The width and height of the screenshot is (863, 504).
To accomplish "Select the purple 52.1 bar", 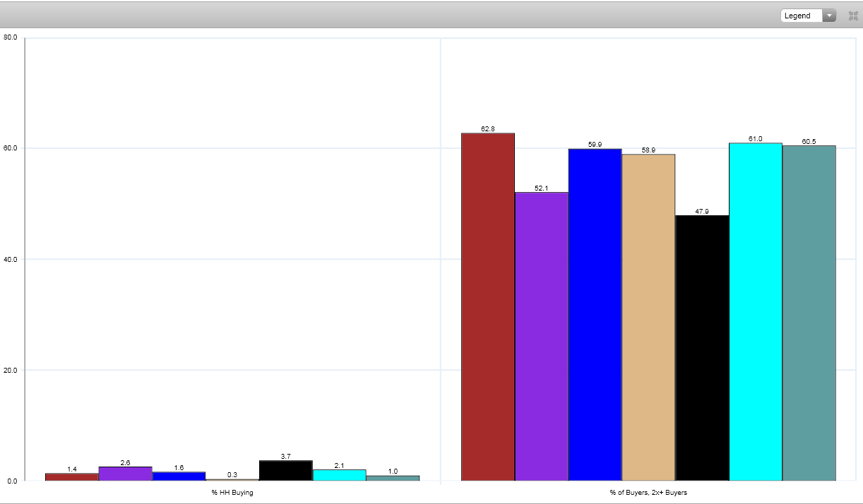I will click(x=541, y=336).
